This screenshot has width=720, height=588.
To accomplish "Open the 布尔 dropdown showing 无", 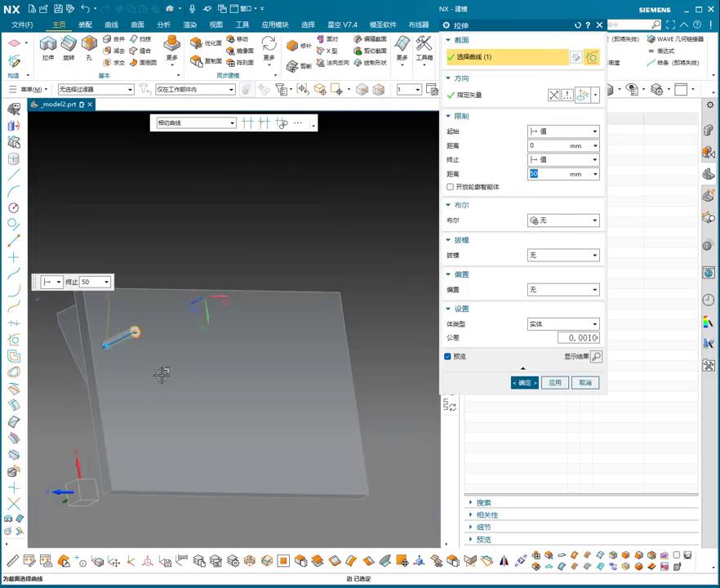I will 563,220.
